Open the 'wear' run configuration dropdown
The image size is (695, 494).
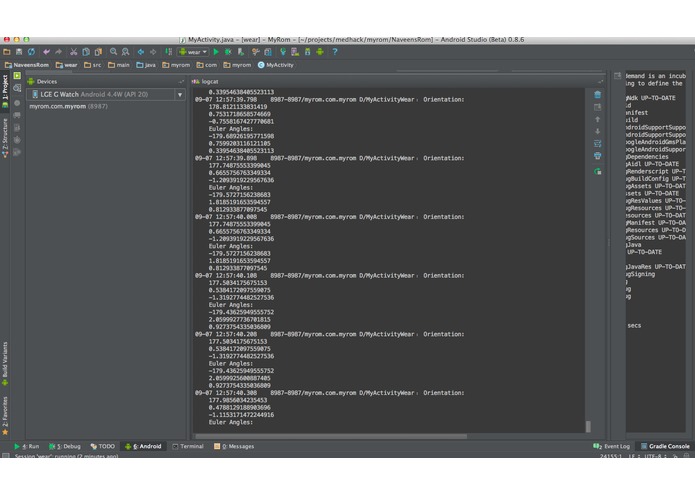coord(193,52)
